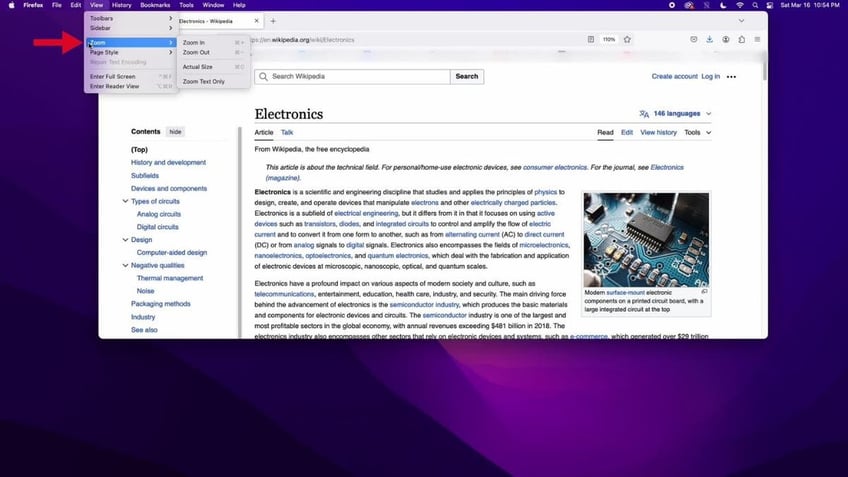Open the History menu
The image size is (848, 477).
click(121, 5)
